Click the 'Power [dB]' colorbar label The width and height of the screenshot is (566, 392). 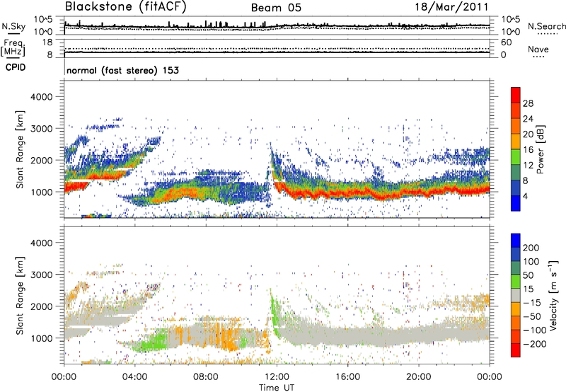click(x=540, y=149)
